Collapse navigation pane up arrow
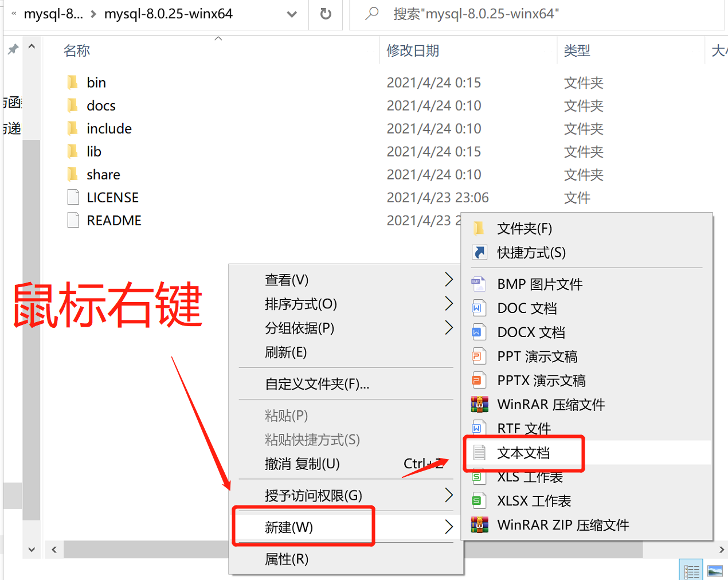 (x=32, y=47)
